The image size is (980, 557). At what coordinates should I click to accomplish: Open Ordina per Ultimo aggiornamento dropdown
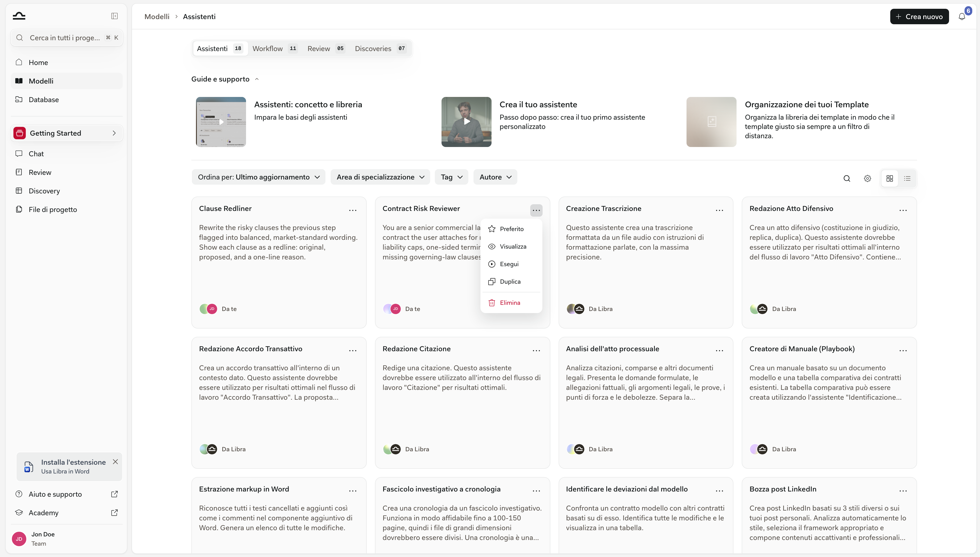tap(259, 177)
